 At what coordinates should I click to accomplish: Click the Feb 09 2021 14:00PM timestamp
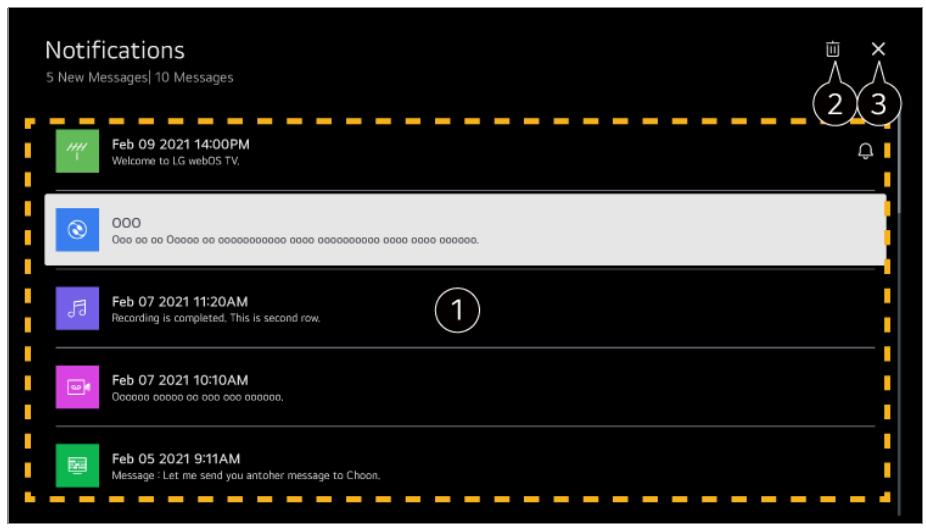pyautogui.click(x=180, y=144)
